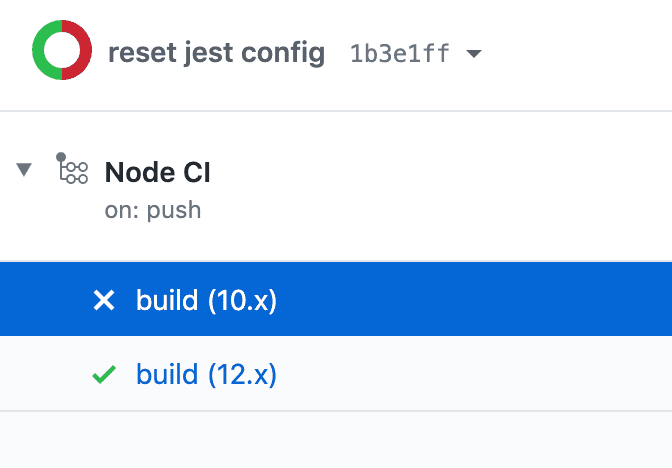Click the Node CI workflow icon

(x=73, y=170)
